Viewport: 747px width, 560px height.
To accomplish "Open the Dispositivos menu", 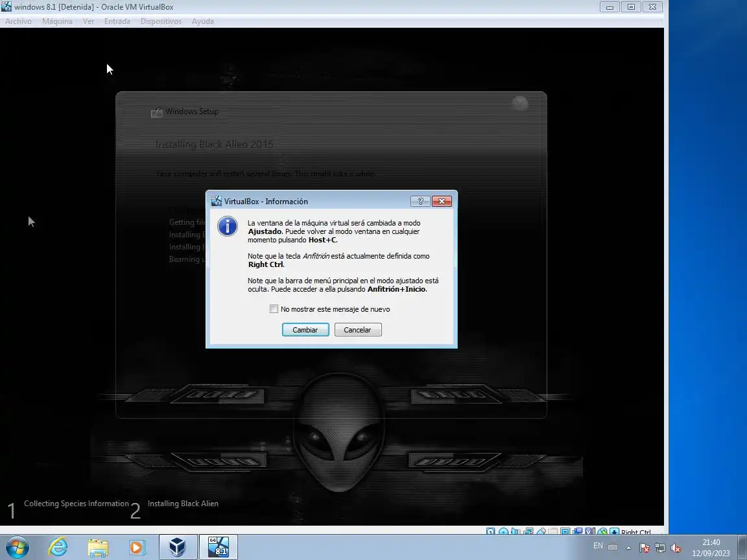I will point(161,21).
